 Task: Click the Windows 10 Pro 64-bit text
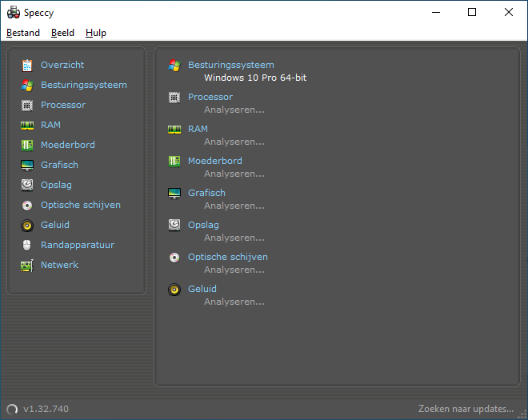[x=254, y=78]
